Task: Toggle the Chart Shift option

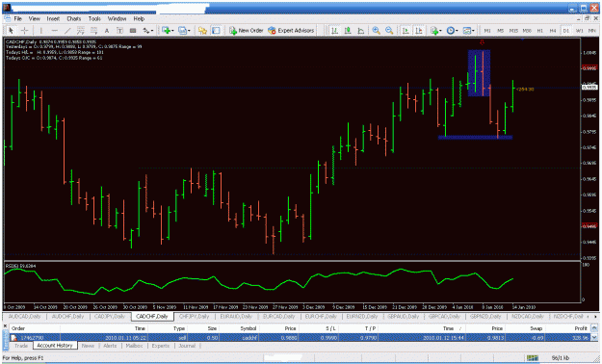Action: 419,31
